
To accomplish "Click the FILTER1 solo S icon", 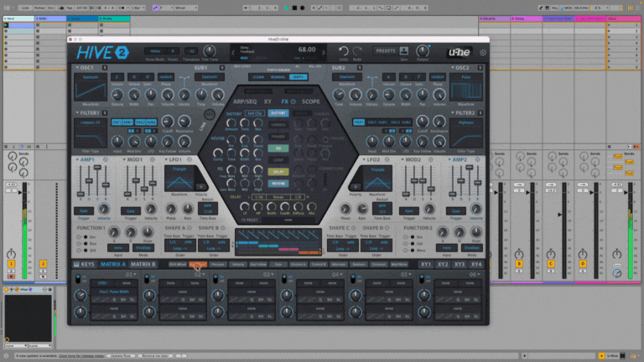I will (105, 113).
